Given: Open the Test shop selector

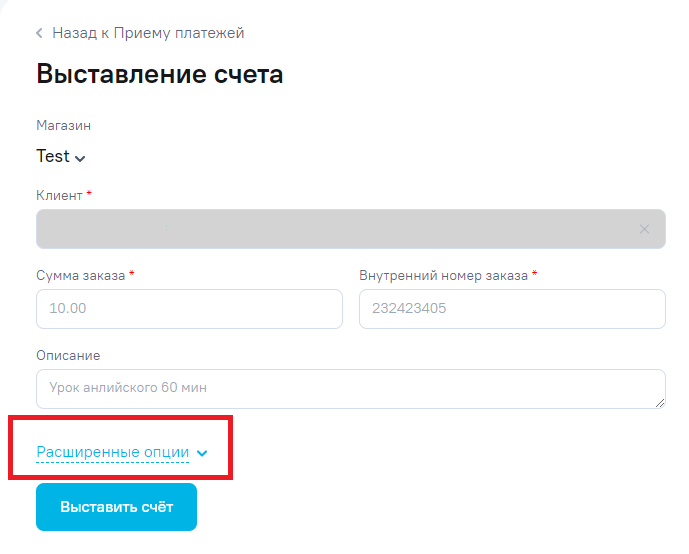Looking at the screenshot, I should coord(61,156).
